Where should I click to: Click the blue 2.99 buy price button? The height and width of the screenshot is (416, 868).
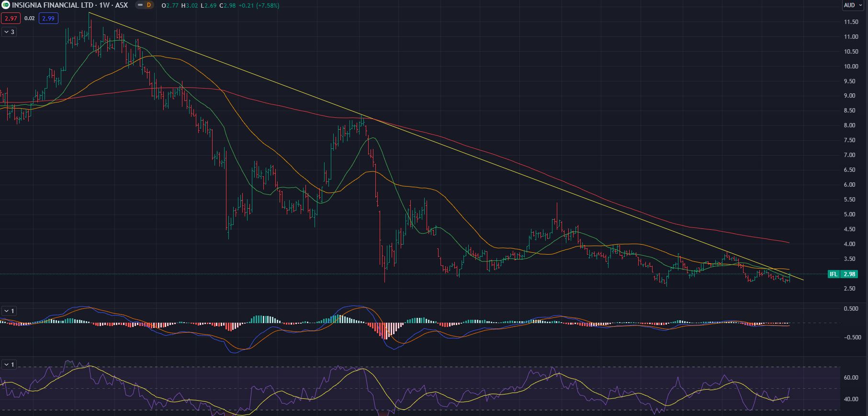(x=48, y=19)
